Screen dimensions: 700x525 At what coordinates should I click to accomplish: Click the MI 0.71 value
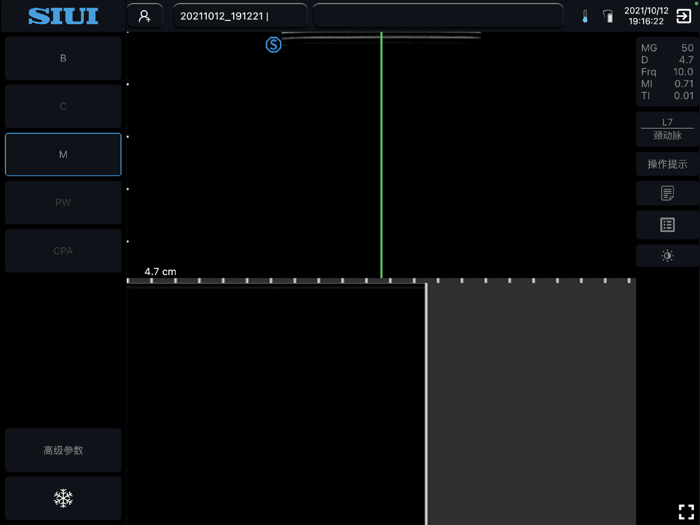click(x=667, y=84)
